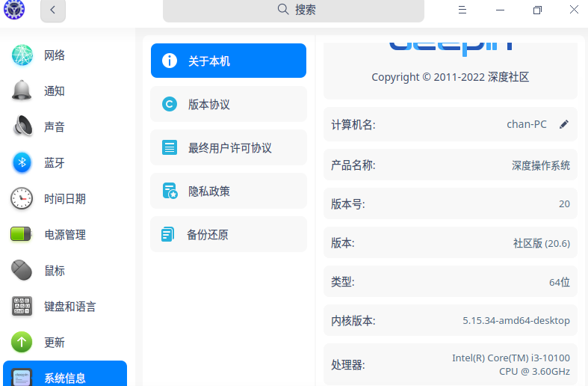Select 键盘和语言 in the sidebar
This screenshot has width=588, height=386.
coord(65,307)
